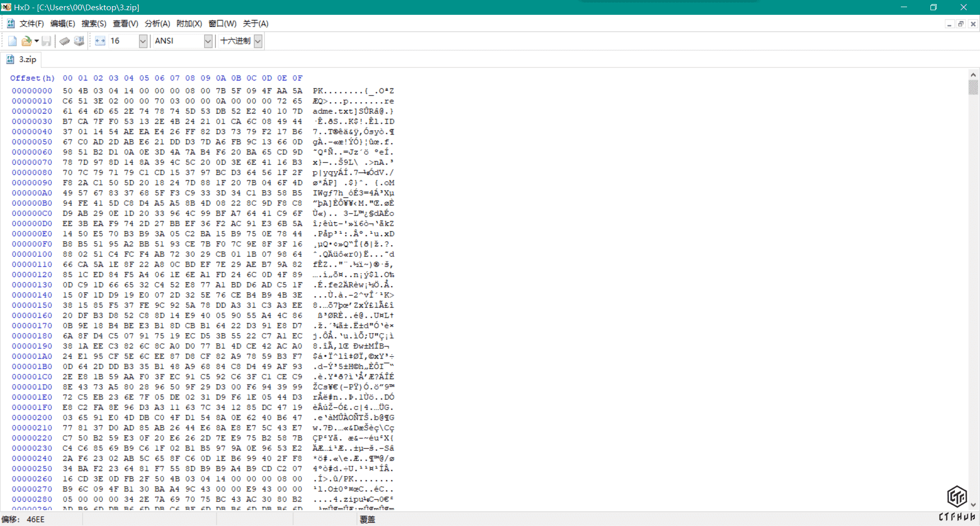Open the 十六进制 offset base dropdown
980x526 pixels.
pos(258,41)
